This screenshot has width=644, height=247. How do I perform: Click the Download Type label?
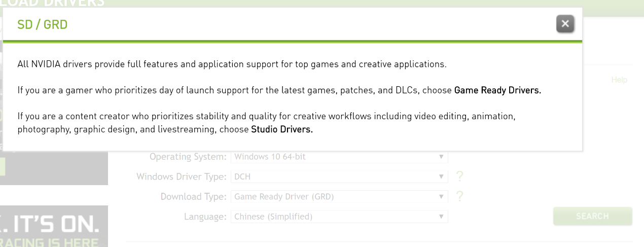click(194, 196)
